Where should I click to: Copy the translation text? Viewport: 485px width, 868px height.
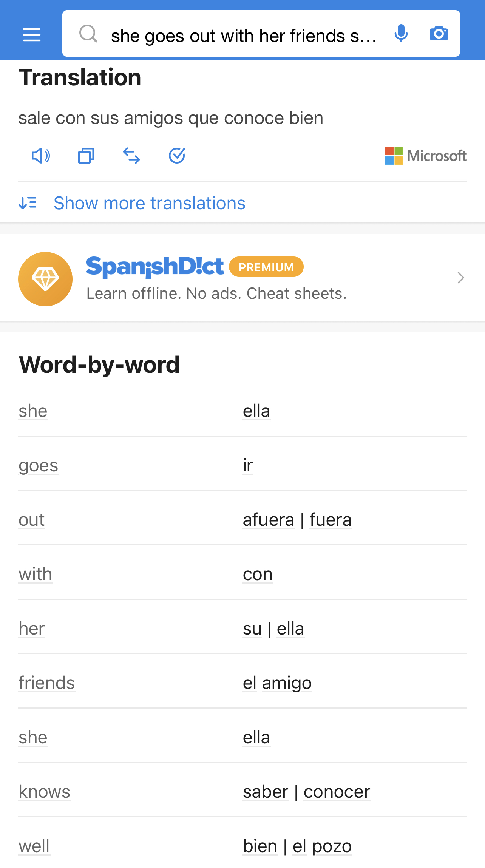click(x=86, y=156)
